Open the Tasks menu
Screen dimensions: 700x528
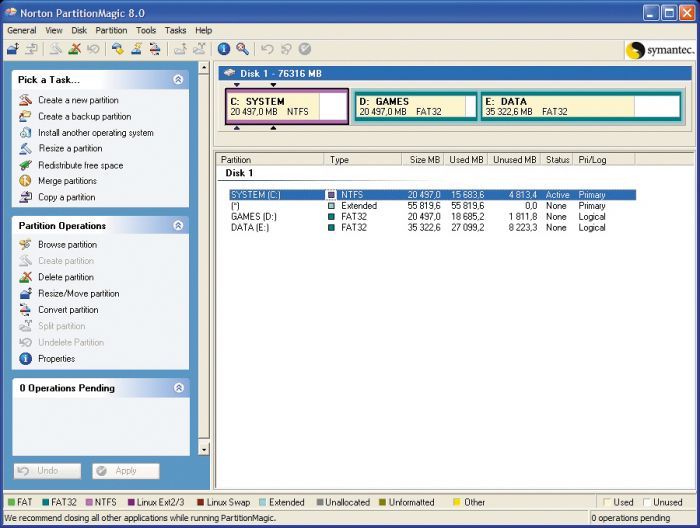pos(175,30)
